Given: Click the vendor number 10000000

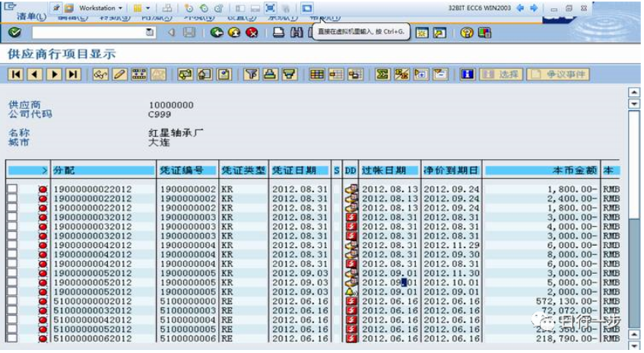Looking at the screenshot, I should click(x=171, y=105).
